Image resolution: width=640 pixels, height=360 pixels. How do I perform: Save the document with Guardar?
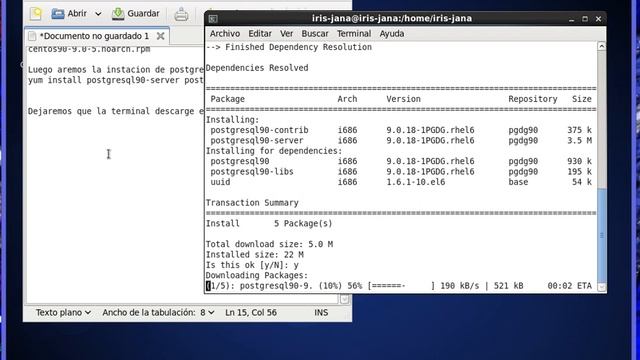136,13
